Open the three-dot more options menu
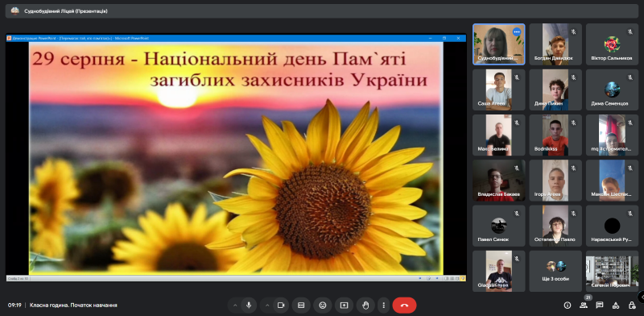The height and width of the screenshot is (316, 644). tap(384, 306)
